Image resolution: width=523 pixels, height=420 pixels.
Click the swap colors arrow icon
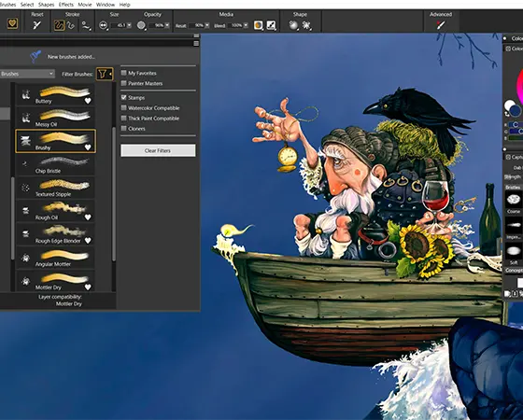(x=507, y=114)
